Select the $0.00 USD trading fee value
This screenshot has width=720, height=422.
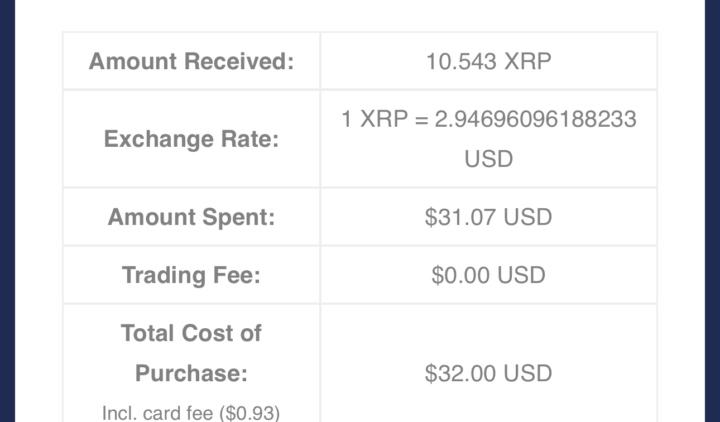tap(488, 275)
